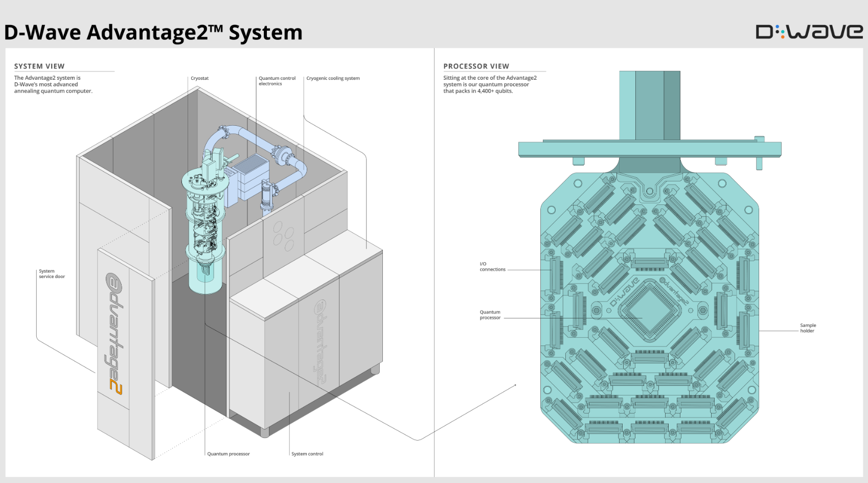Click Quantum processor label in processor view

point(490,315)
